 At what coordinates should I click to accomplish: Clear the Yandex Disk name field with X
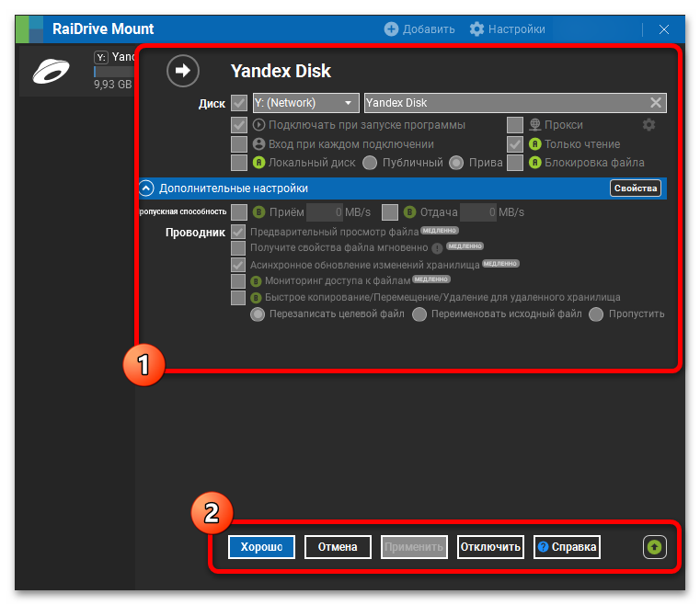click(655, 103)
